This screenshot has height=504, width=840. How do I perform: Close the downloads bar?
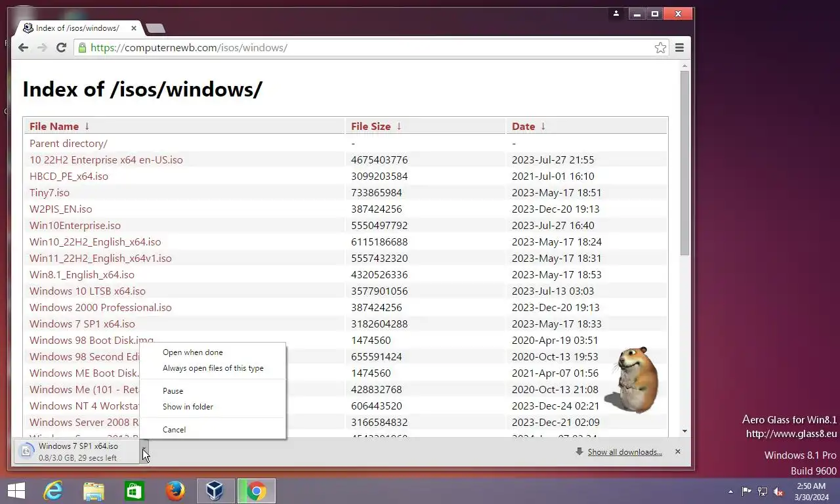(x=677, y=451)
